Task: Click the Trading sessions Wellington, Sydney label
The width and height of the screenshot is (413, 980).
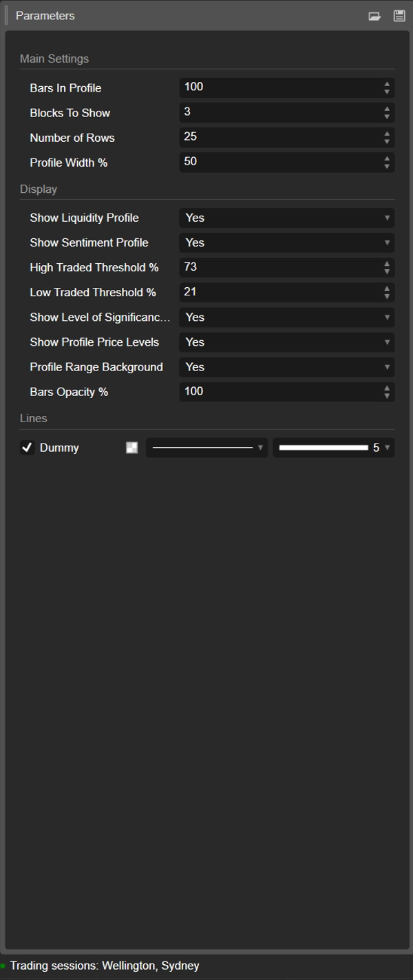Action: tap(103, 966)
